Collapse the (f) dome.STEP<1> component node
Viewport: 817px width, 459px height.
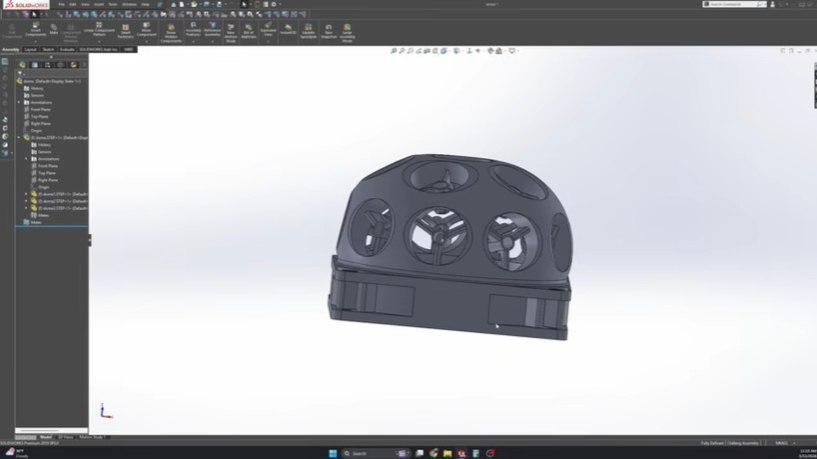point(19,138)
